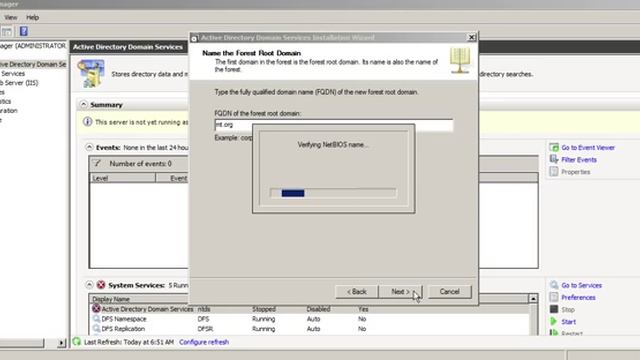Click the verifying NetBIOS progress bar
This screenshot has height=360, width=640.
point(333,193)
